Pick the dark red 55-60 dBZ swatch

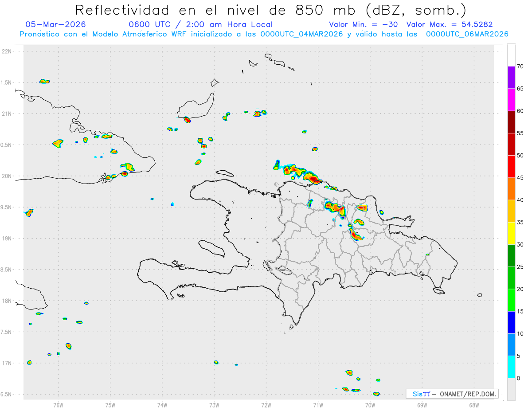point(511,122)
